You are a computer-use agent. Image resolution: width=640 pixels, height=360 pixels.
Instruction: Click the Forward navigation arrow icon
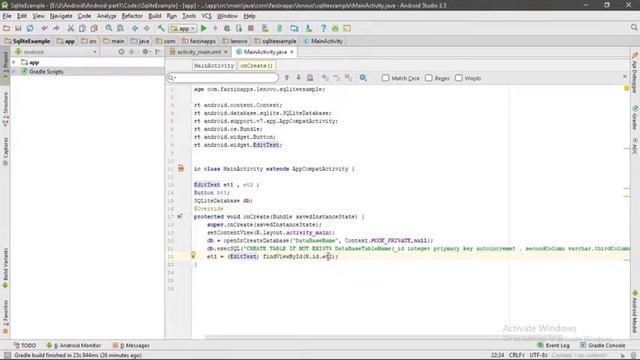(x=147, y=29)
